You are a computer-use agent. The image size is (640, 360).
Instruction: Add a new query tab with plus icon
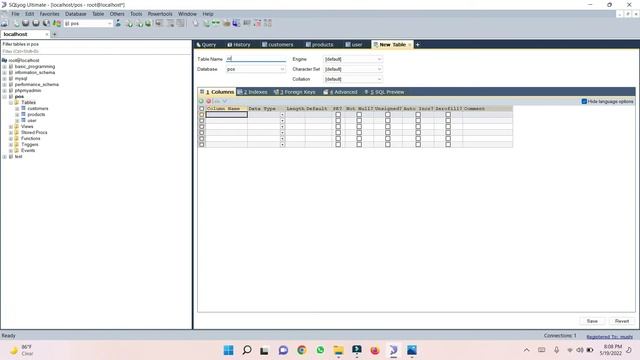click(x=417, y=44)
